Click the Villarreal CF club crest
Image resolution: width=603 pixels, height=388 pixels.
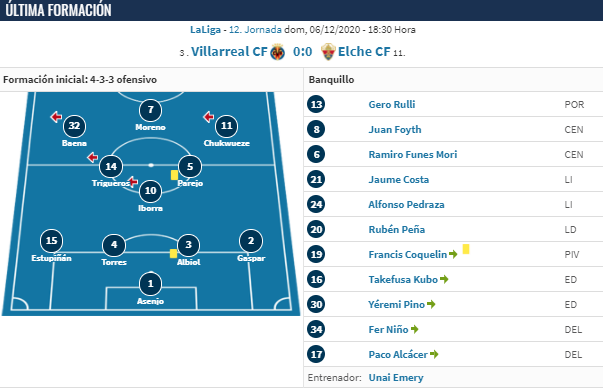click(277, 52)
